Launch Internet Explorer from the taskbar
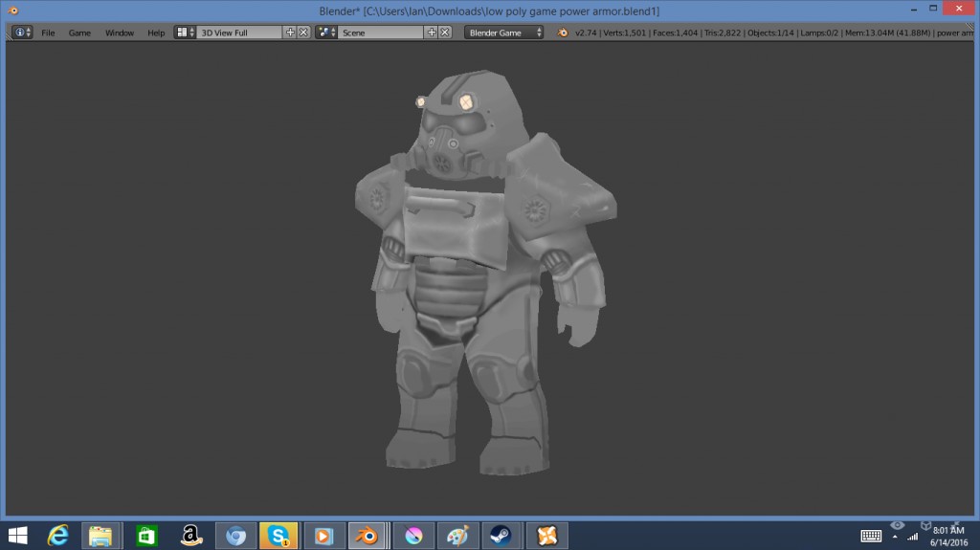 (58, 536)
